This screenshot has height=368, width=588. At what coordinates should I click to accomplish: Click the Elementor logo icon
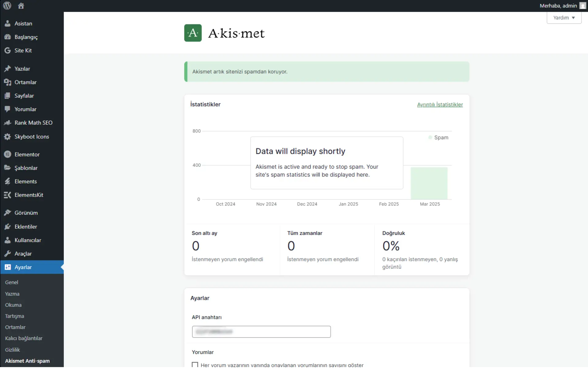8,155
